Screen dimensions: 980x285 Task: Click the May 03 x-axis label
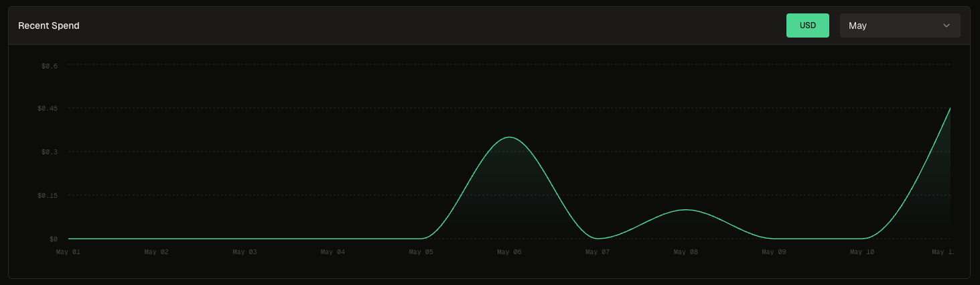(x=244, y=252)
